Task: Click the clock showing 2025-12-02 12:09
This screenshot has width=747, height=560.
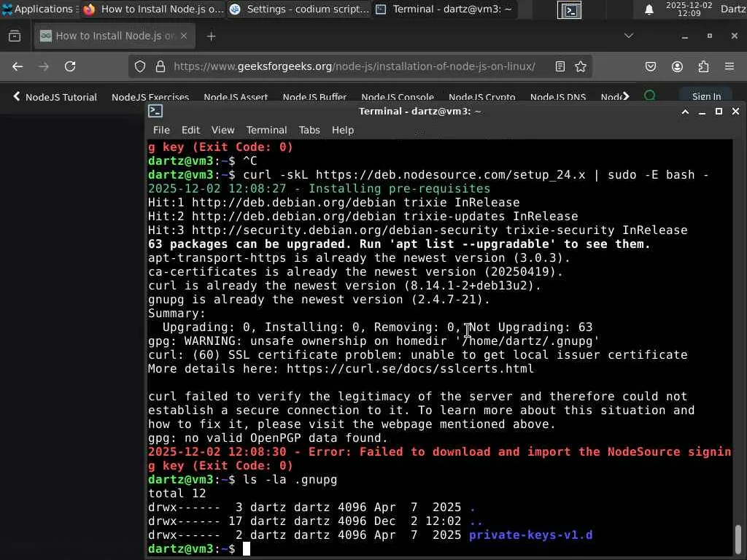Action: coord(689,9)
